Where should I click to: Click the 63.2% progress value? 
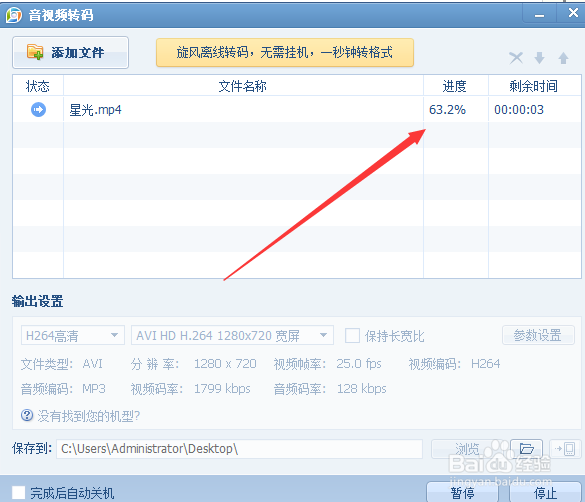point(447,110)
